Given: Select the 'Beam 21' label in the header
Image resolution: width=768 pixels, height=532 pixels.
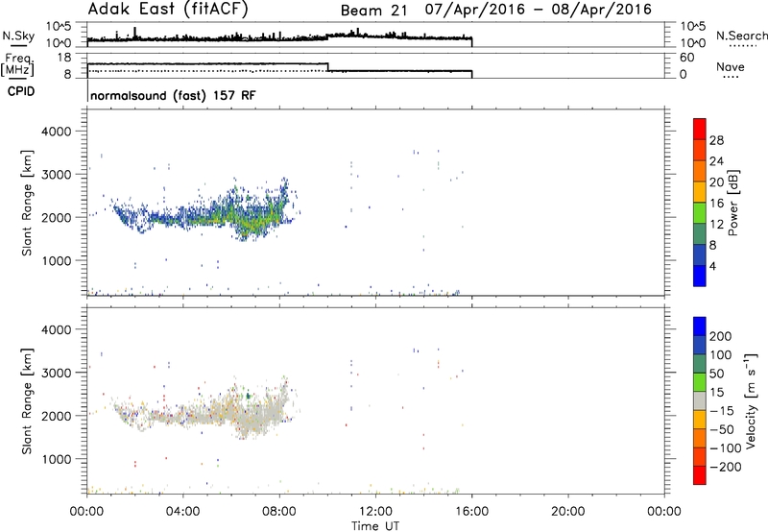Looking at the screenshot, I should pyautogui.click(x=374, y=11).
